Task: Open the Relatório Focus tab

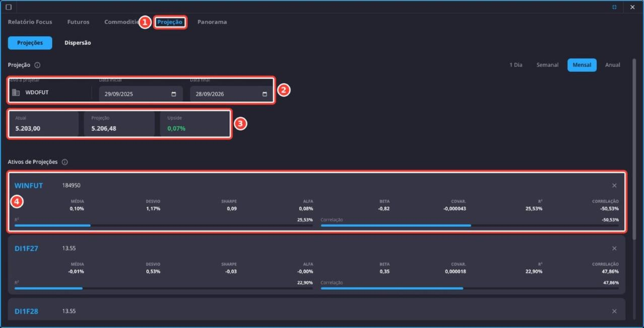Action: pyautogui.click(x=30, y=22)
